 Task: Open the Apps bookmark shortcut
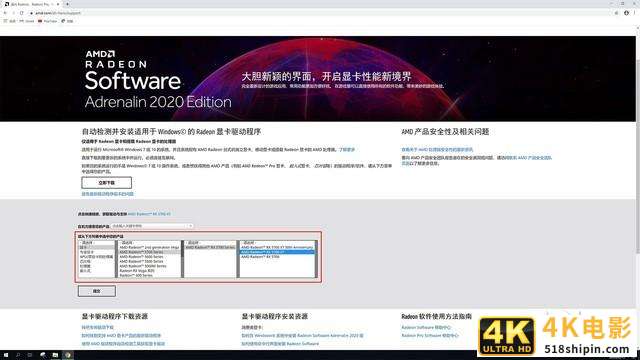coord(10,21)
